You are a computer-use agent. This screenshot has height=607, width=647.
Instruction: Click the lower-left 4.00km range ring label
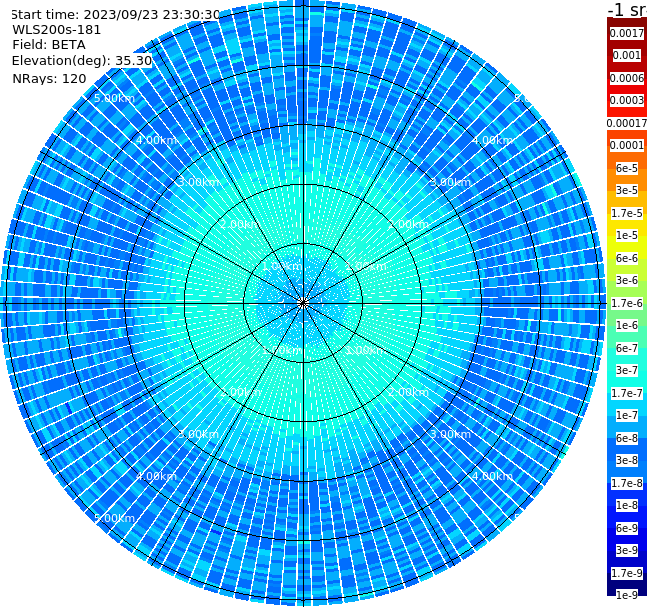tap(156, 476)
